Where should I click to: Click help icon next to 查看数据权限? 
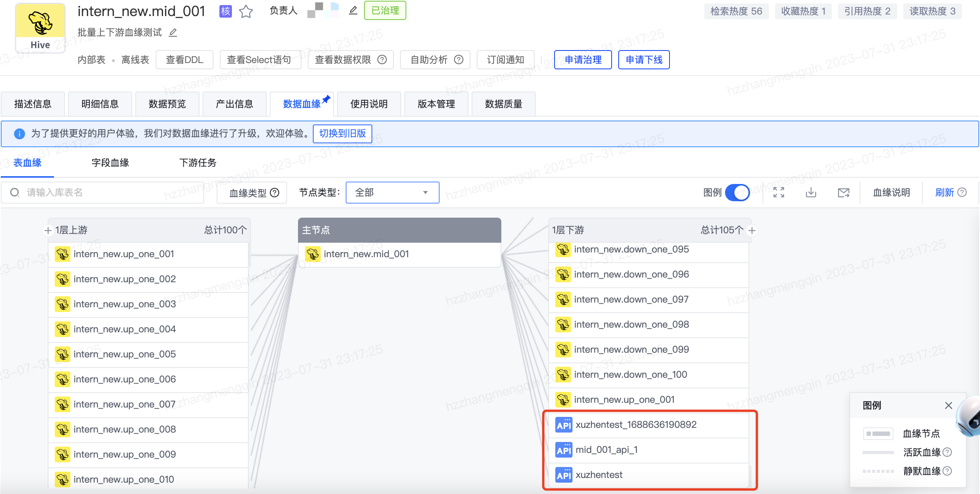point(382,59)
